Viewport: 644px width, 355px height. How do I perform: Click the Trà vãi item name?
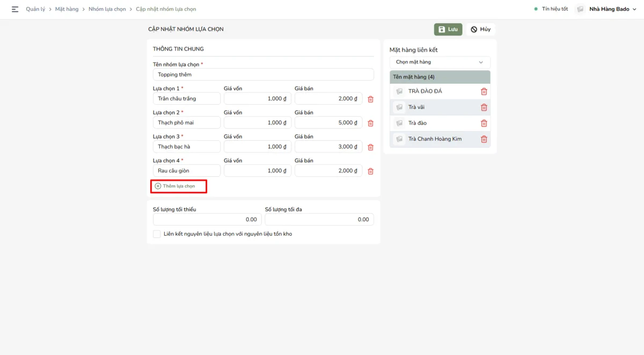416,107
